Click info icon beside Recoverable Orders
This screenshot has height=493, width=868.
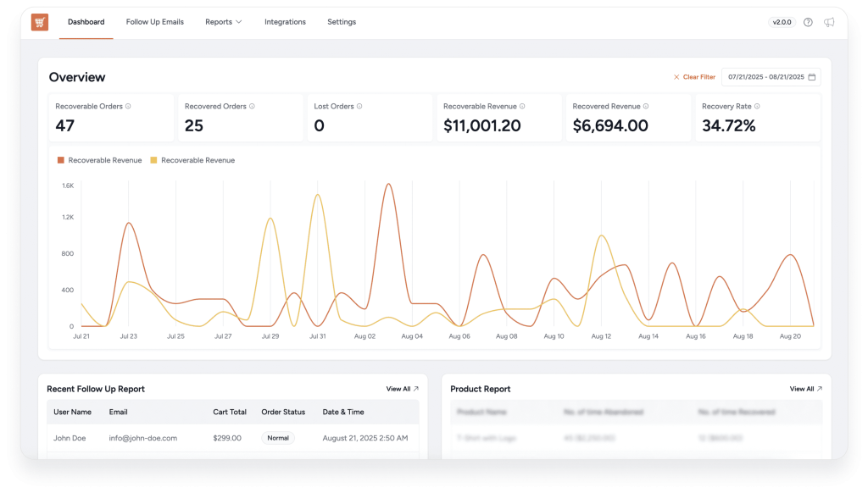tap(129, 107)
